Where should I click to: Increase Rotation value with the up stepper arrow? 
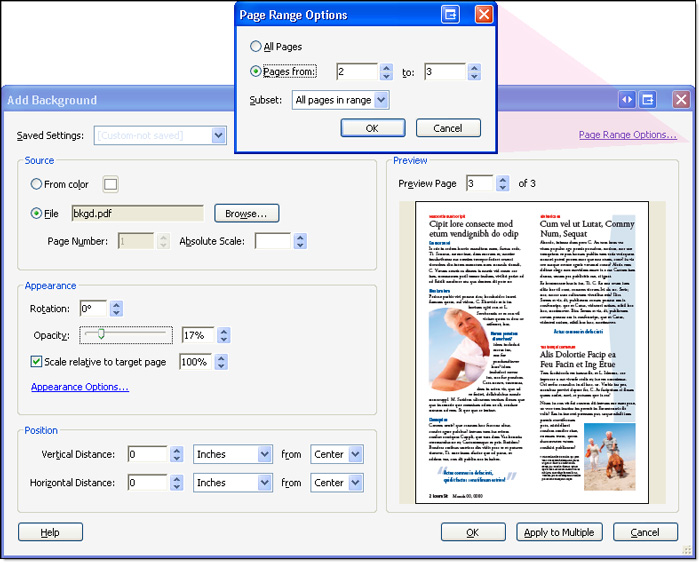click(x=117, y=305)
